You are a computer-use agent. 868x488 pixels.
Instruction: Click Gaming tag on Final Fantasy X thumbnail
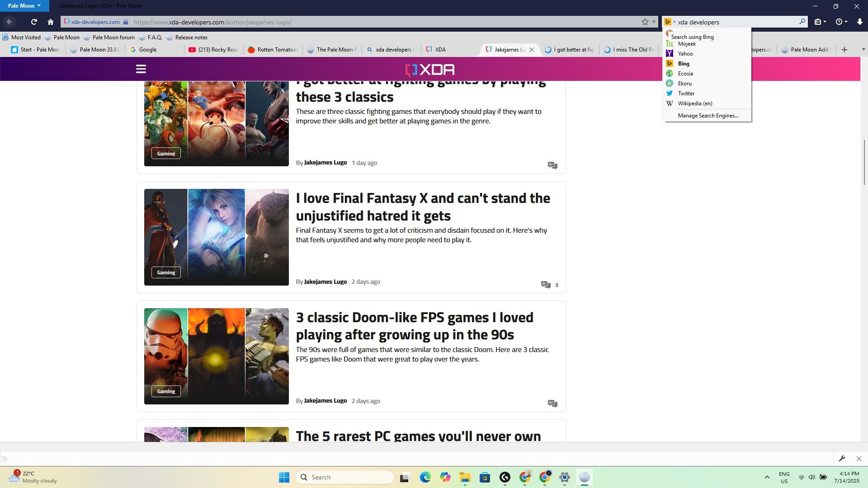[166, 272]
